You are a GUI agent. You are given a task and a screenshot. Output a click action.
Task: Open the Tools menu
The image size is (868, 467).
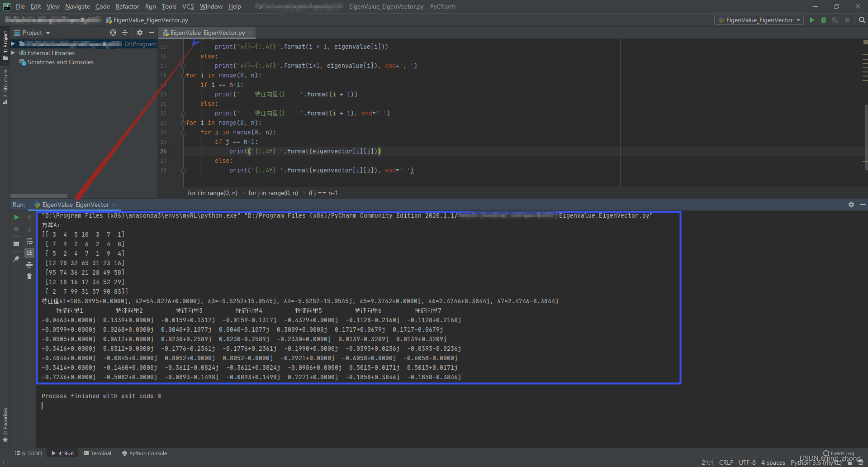pyautogui.click(x=169, y=6)
